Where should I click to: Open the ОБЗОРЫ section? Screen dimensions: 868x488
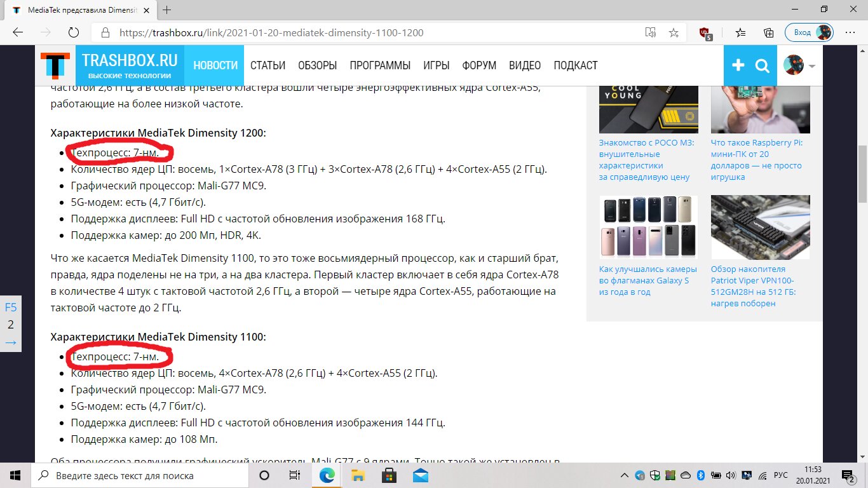click(x=317, y=65)
